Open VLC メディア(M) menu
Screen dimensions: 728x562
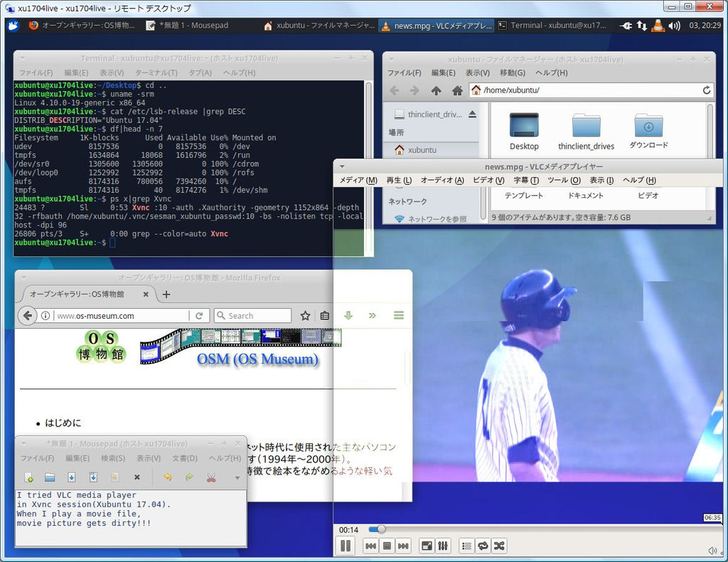[x=358, y=180]
